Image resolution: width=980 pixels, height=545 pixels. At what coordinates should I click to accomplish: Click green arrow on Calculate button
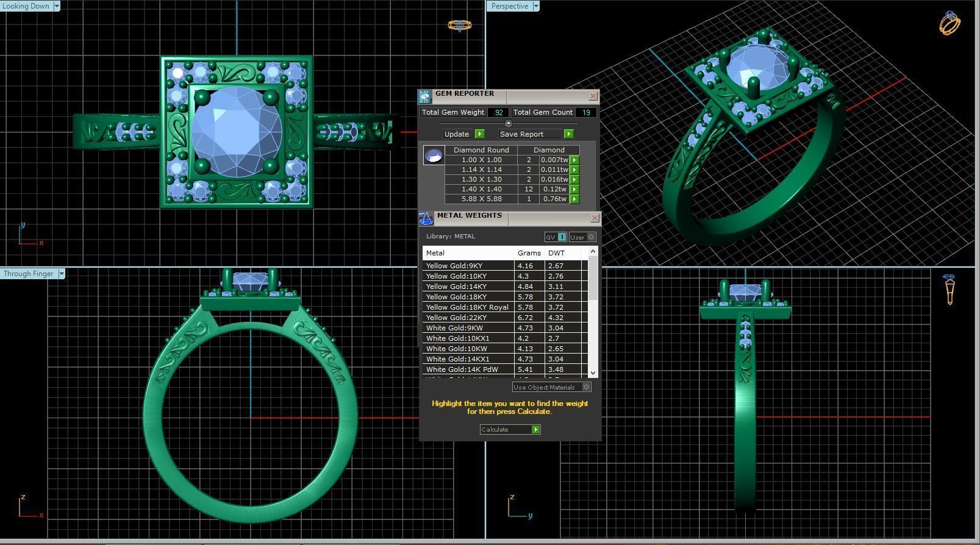pos(535,430)
